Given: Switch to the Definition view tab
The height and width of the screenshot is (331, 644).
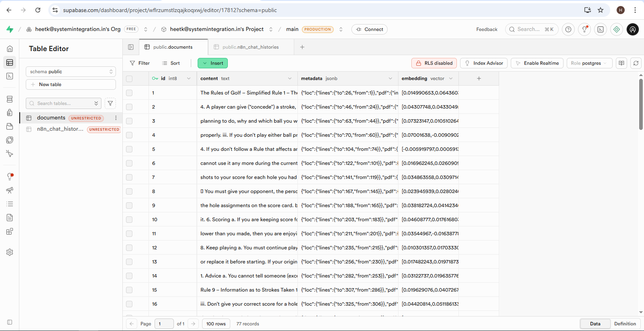Looking at the screenshot, I should coord(625,324).
